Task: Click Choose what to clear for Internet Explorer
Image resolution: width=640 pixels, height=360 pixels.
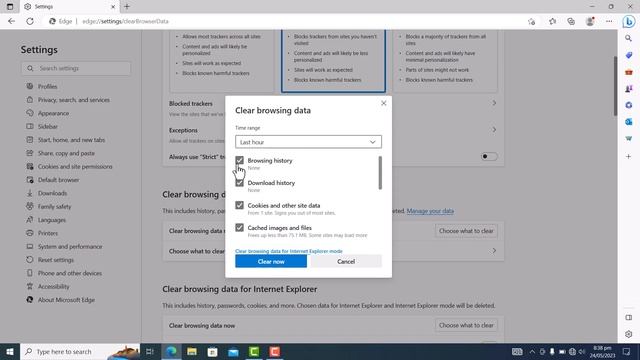Action: pyautogui.click(x=466, y=325)
